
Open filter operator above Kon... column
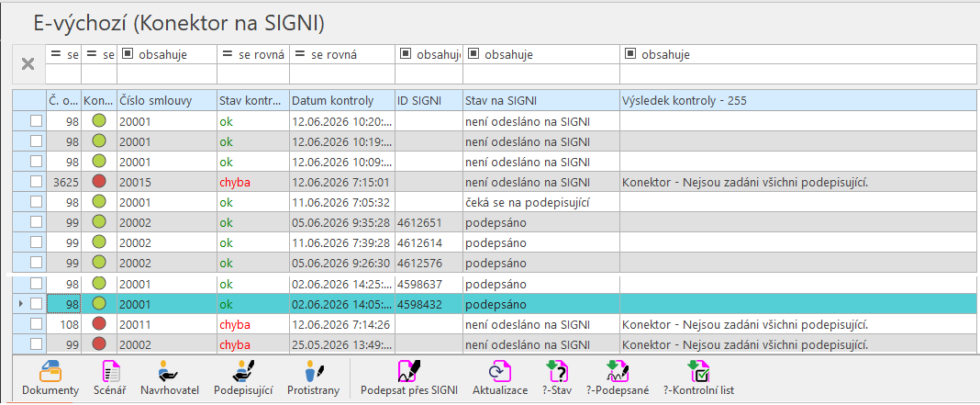click(99, 54)
